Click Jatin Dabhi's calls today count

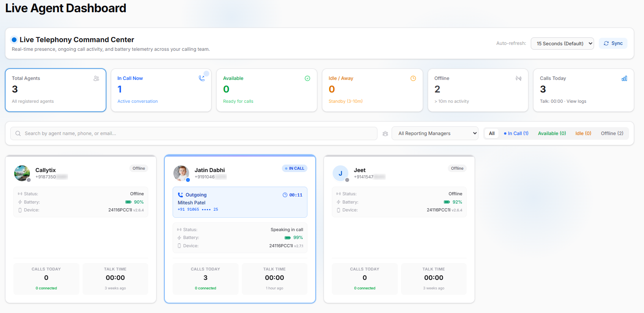click(205, 278)
